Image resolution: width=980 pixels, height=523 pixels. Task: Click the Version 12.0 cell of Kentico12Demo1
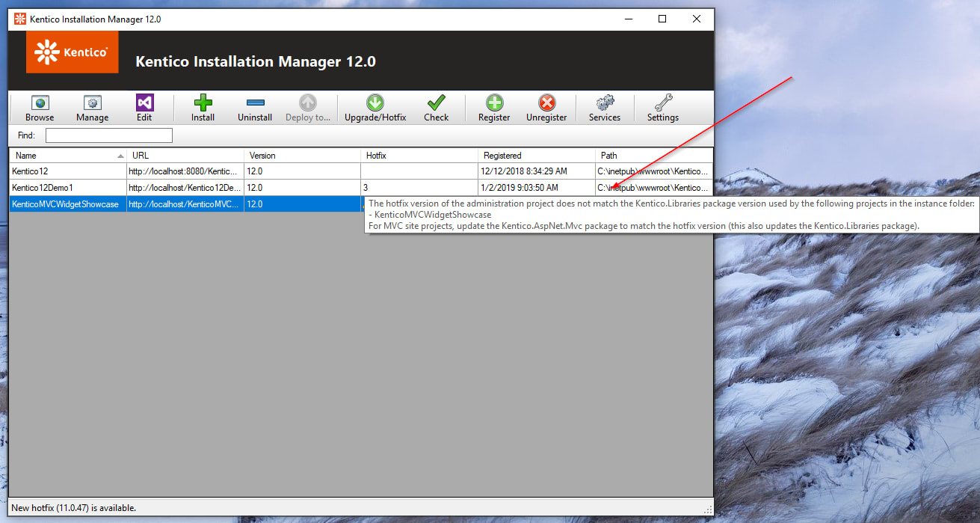(x=302, y=188)
